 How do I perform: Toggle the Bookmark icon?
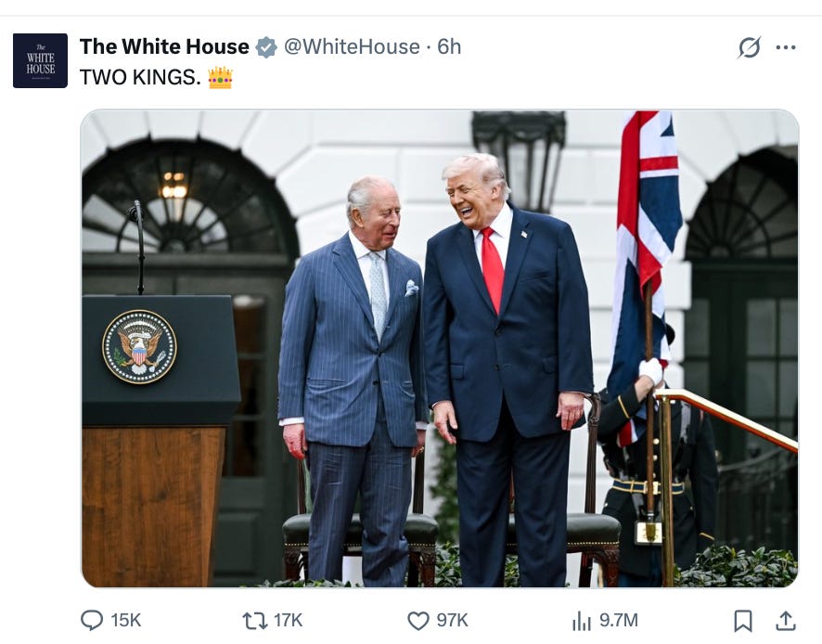(x=743, y=621)
